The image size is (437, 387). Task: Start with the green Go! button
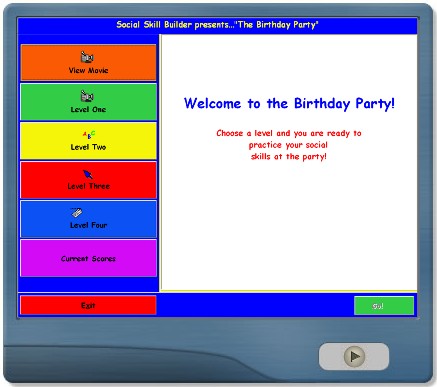coord(384,306)
